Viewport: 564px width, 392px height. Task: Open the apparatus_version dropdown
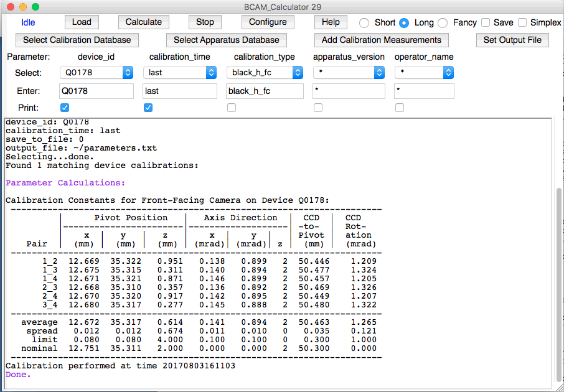[x=349, y=73]
